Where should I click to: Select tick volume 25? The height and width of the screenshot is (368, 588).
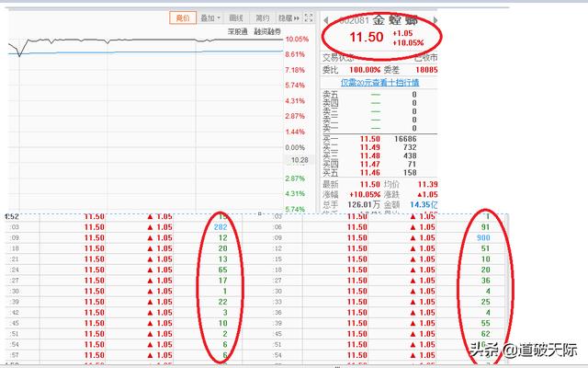tap(486, 302)
